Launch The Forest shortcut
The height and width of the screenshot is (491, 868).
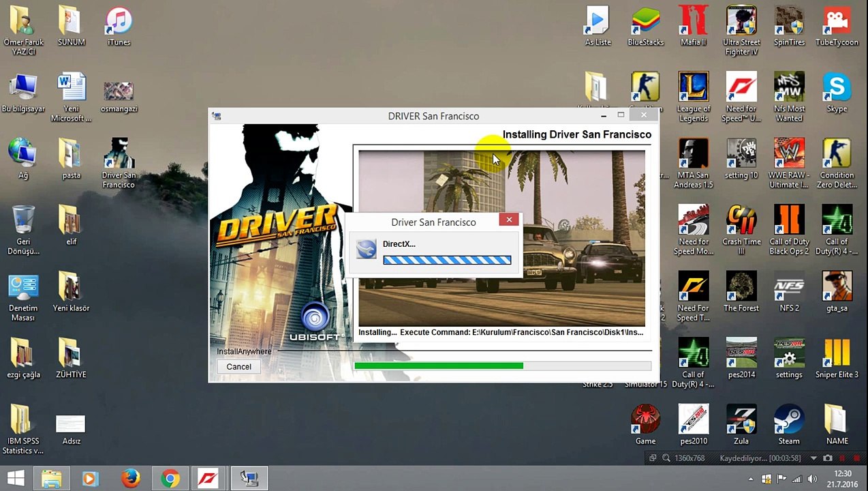pos(741,292)
